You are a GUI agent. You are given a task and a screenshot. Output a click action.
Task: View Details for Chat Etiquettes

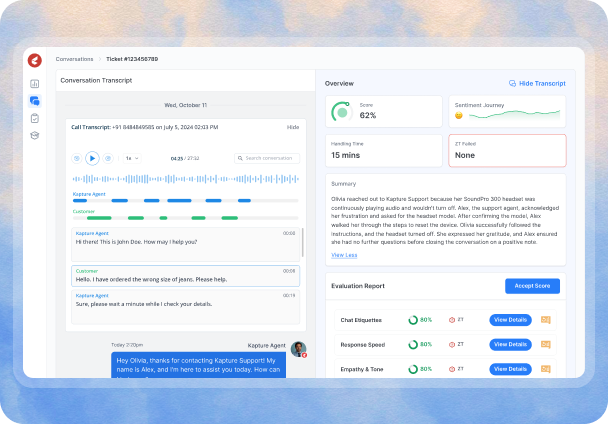[x=510, y=320]
